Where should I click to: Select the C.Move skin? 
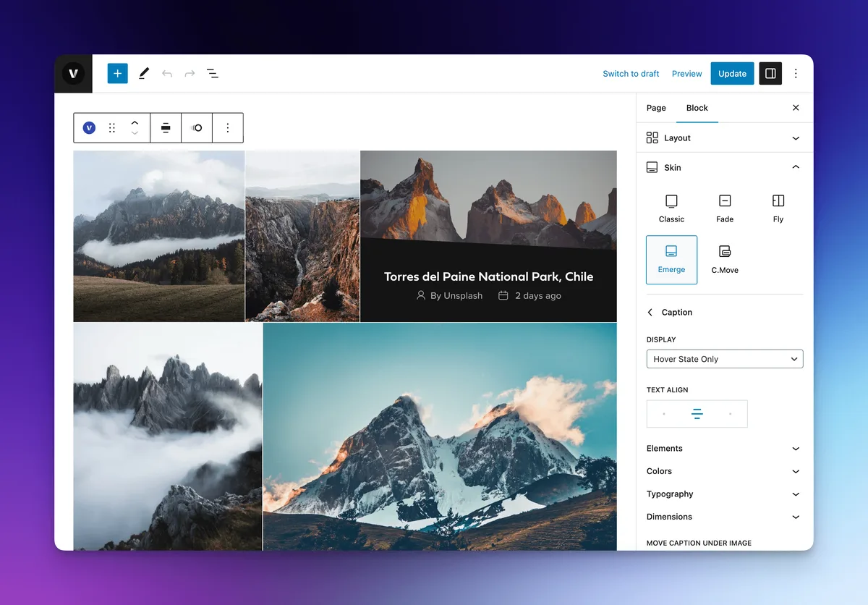coord(725,260)
